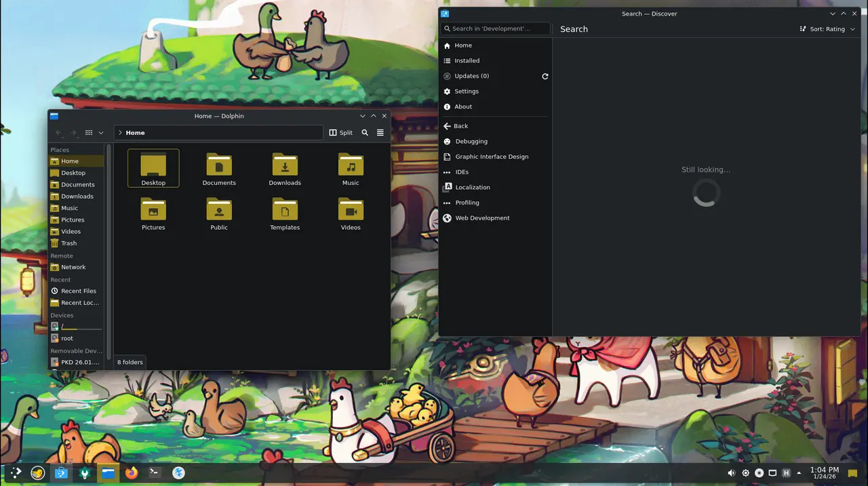868x486 pixels.
Task: Expand hidden system tray icons arrow
Action: [x=799, y=473]
